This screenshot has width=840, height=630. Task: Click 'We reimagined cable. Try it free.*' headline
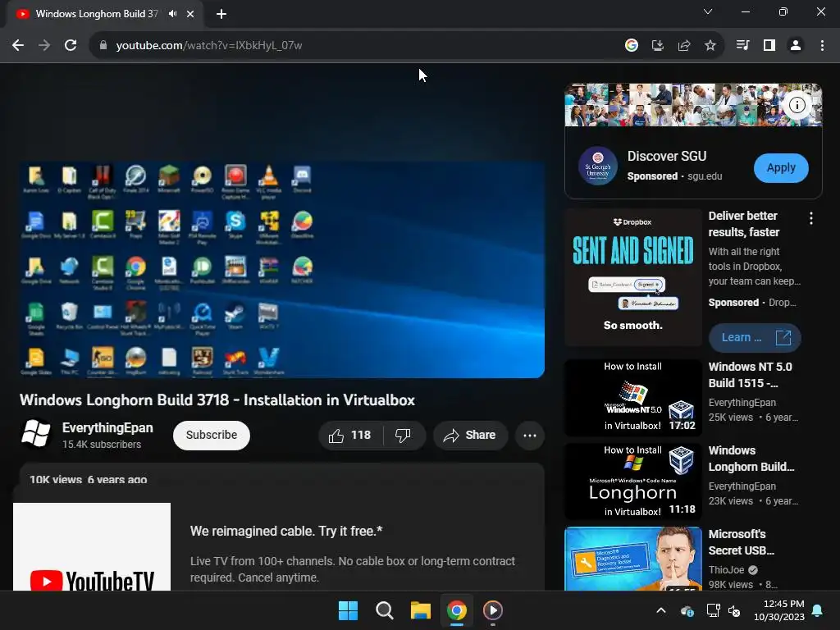tap(286, 531)
